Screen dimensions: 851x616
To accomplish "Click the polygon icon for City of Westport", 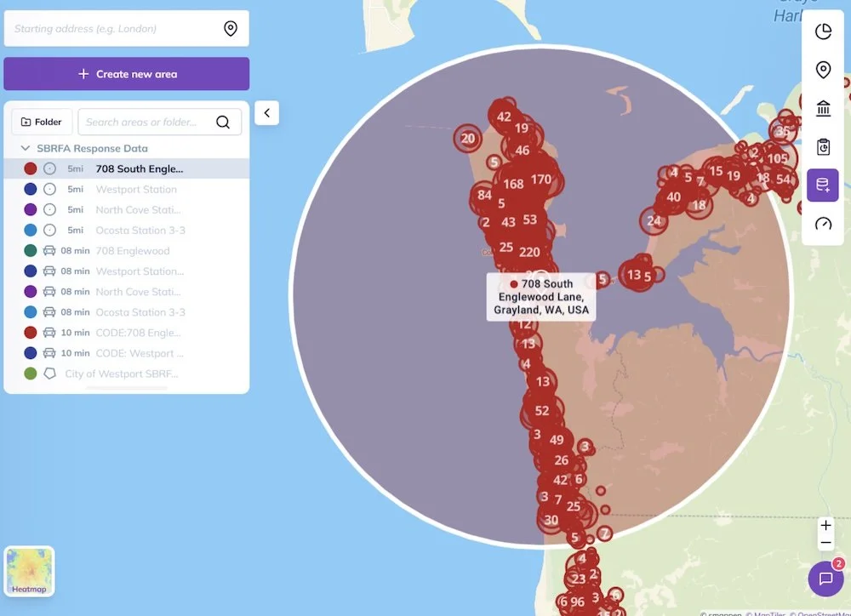I will (49, 374).
